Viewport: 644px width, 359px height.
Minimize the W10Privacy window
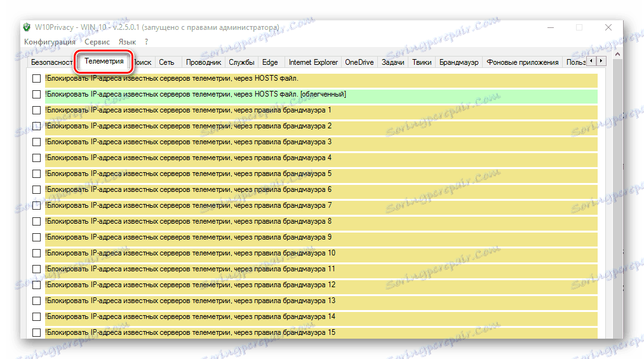(551, 27)
